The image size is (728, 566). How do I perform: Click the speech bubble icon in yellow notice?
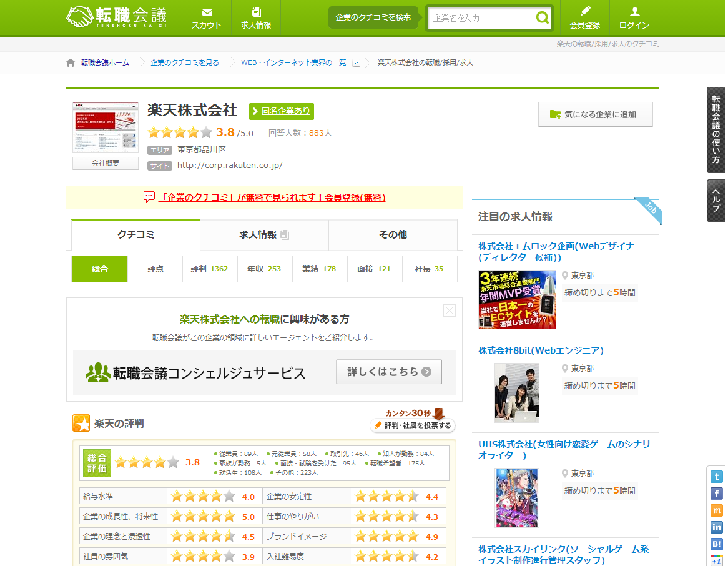pyautogui.click(x=149, y=197)
